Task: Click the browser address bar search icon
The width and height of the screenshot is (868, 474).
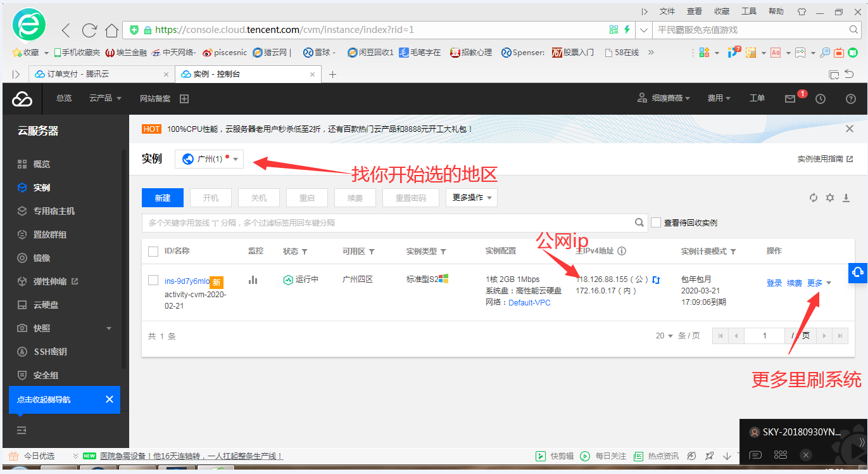Action: click(x=853, y=30)
